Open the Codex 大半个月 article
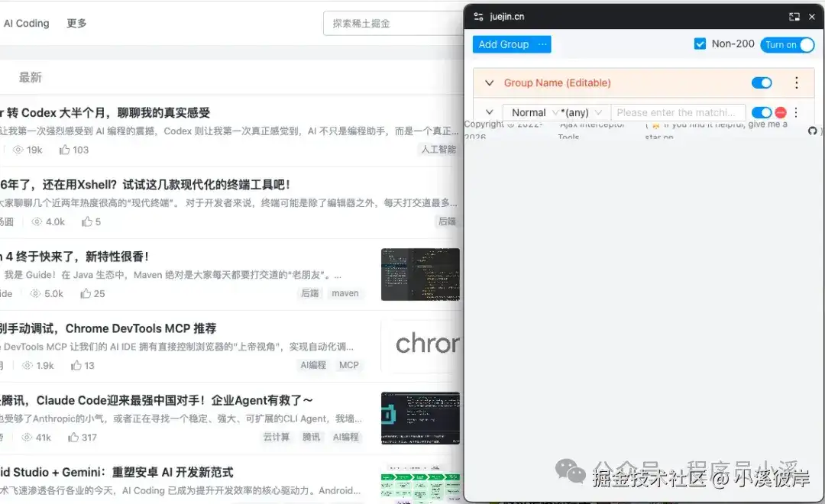The image size is (825, 504). [x=105, y=112]
